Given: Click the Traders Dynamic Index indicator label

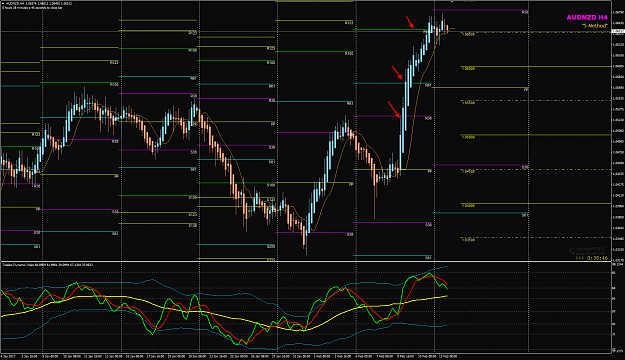Looking at the screenshot, I should (x=48, y=264).
